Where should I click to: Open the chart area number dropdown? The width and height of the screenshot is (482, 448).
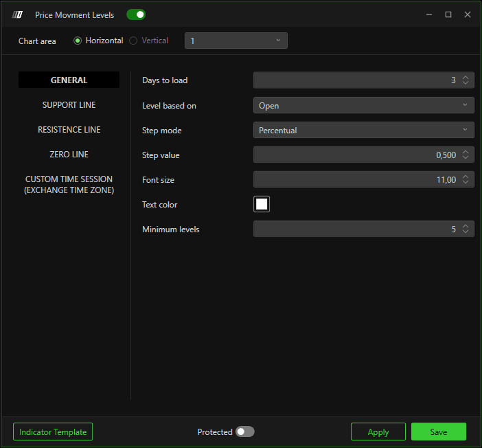click(236, 41)
